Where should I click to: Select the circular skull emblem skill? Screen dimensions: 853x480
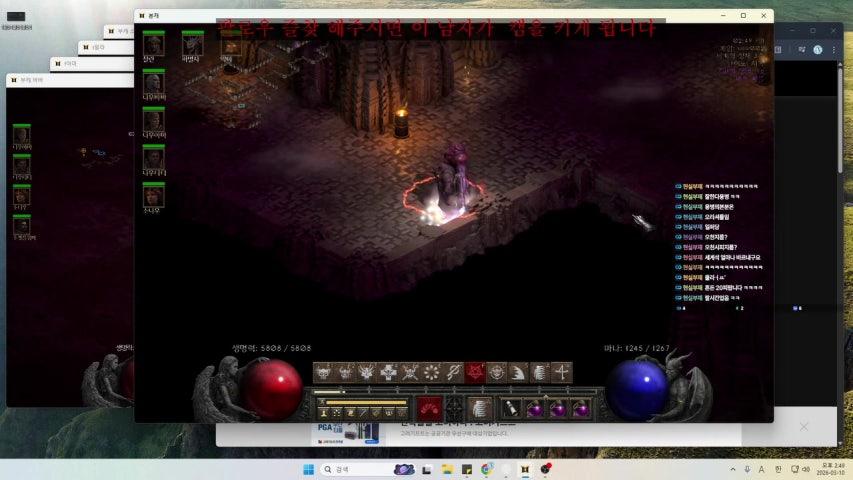pos(496,373)
